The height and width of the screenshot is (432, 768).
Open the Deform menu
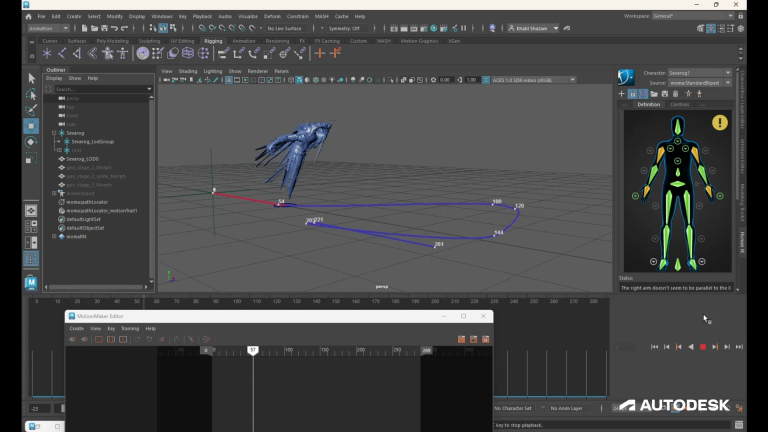[x=272, y=16]
